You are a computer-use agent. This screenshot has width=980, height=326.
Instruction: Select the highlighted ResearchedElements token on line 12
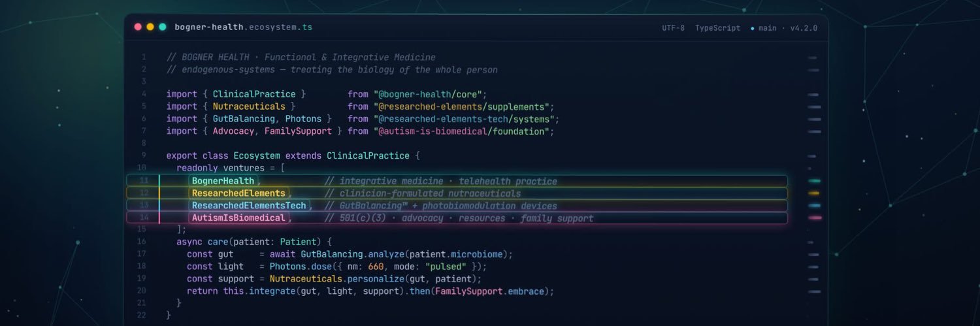click(x=238, y=193)
